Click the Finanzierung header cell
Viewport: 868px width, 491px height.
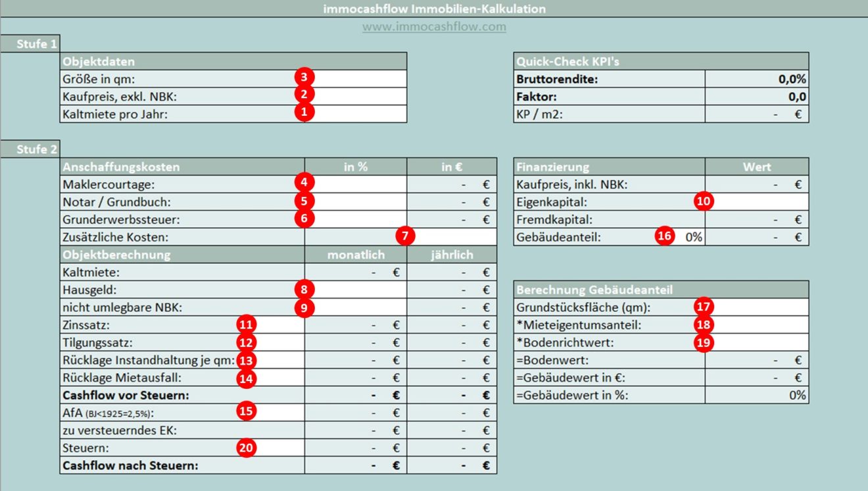click(610, 167)
